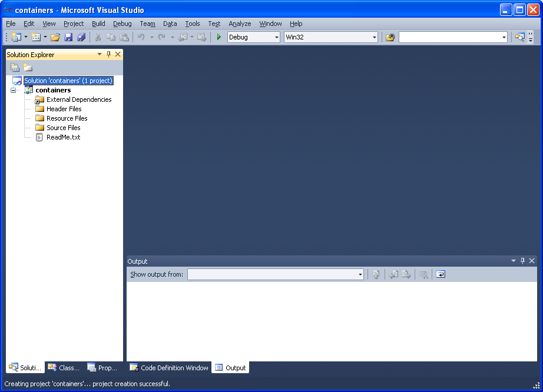
Task: Open the Help menu
Action: 296,24
